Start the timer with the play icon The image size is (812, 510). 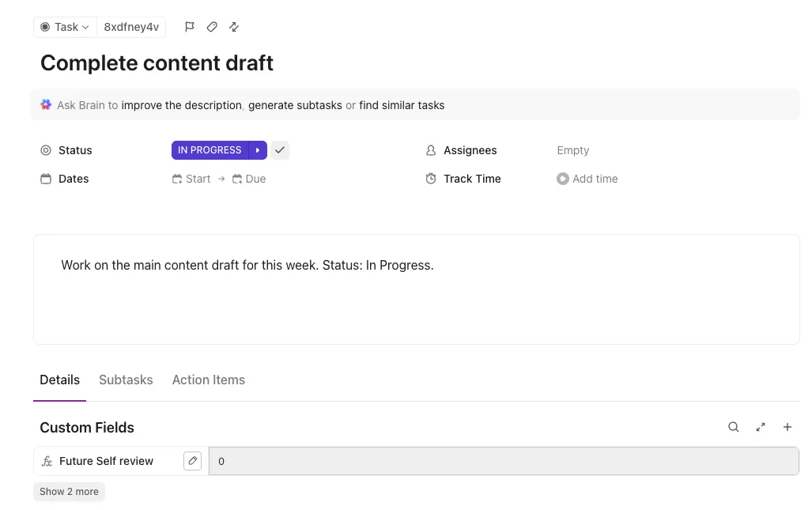point(563,179)
